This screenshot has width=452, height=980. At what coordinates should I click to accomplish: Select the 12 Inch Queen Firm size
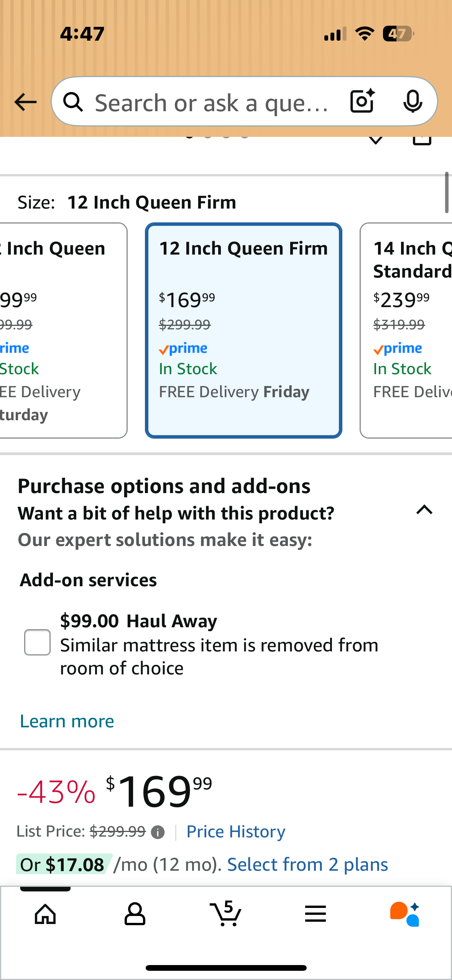243,330
